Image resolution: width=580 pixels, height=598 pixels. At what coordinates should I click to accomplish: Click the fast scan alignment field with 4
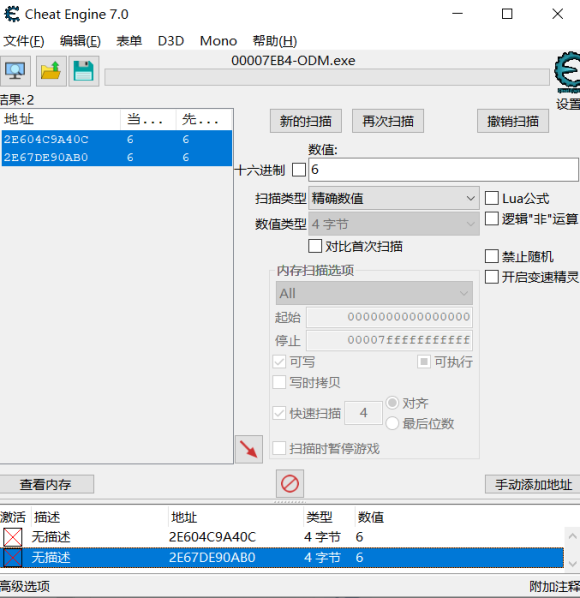(x=363, y=413)
